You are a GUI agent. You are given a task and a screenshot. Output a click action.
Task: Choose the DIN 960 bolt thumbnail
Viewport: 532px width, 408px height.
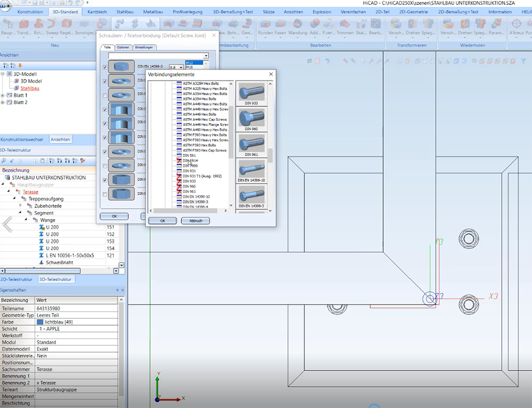[251, 119]
